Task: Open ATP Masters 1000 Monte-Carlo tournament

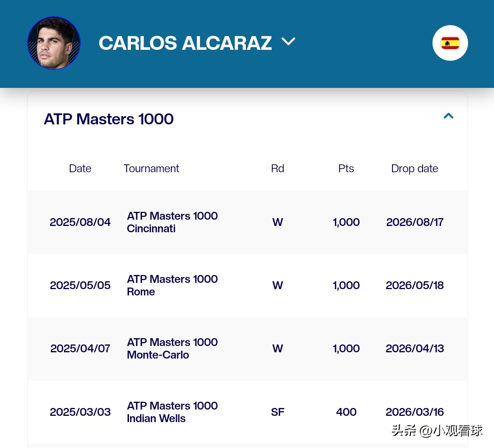Action: (172, 348)
